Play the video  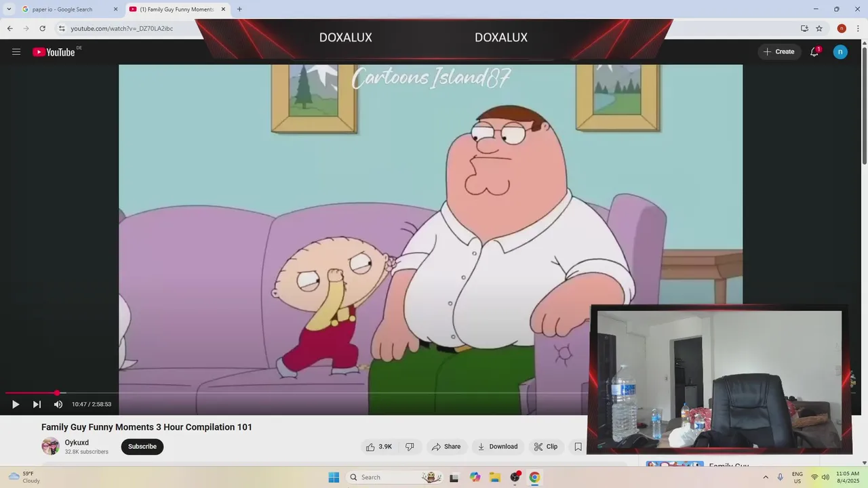[16, 404]
